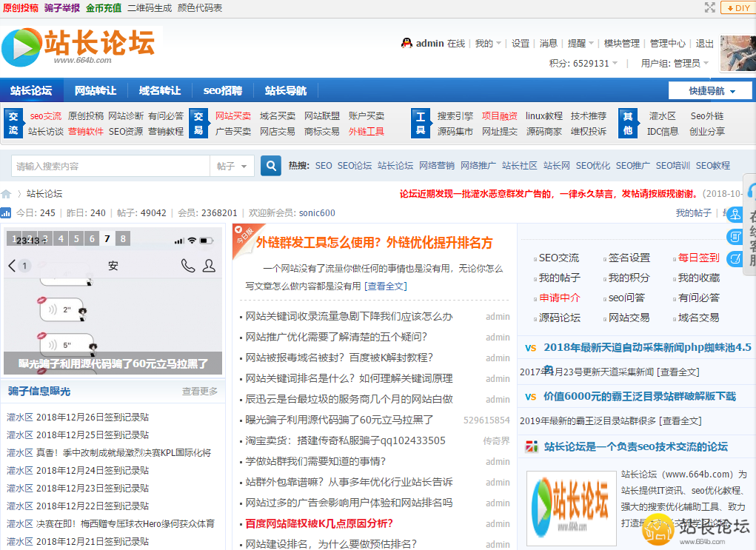Expand the 快捷导航 quick navigation menu
This screenshot has height=550, width=756.
(x=711, y=91)
